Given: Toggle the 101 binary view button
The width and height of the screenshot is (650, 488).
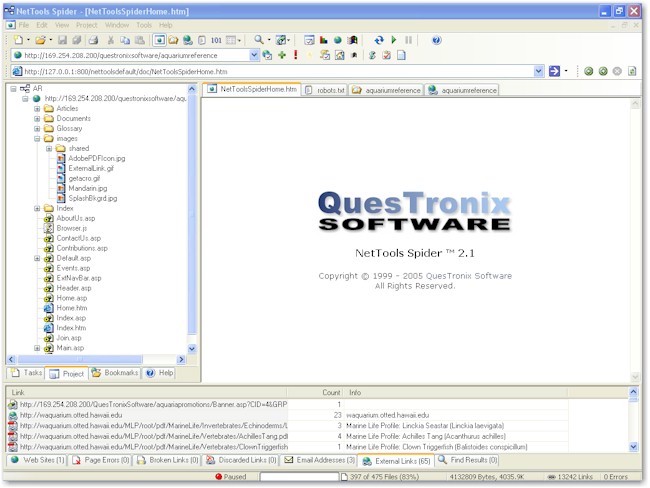Looking at the screenshot, I should tap(216, 40).
